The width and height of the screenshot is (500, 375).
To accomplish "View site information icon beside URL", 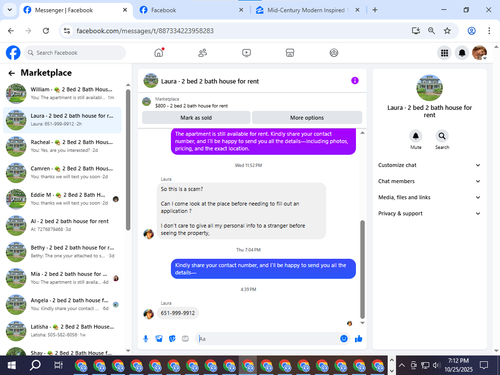I will [x=67, y=31].
